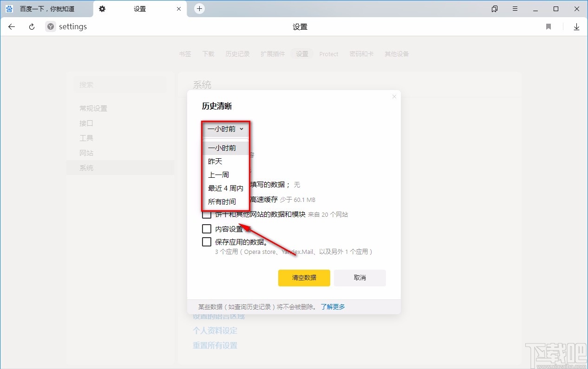Click the bookmark icon in the address bar
The image size is (588, 369).
(x=548, y=26)
